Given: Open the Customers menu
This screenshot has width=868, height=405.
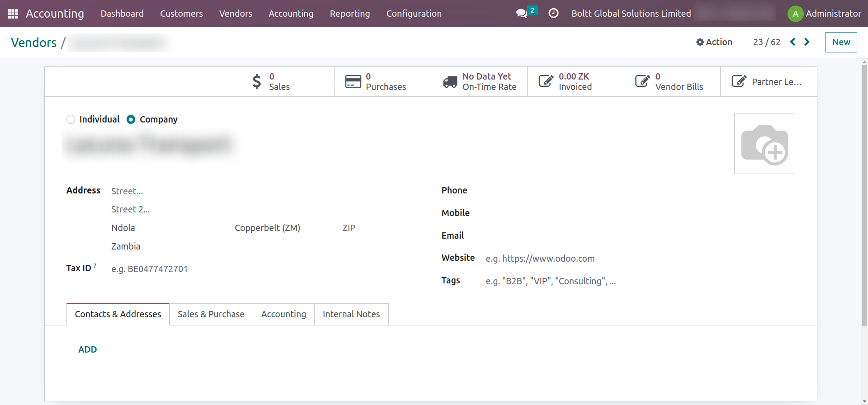Looking at the screenshot, I should pyautogui.click(x=181, y=14).
